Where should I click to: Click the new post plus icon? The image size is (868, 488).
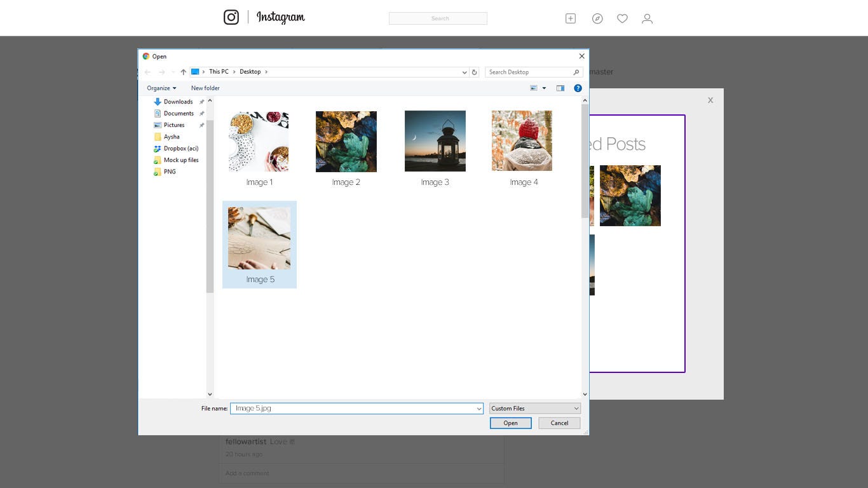pyautogui.click(x=571, y=18)
